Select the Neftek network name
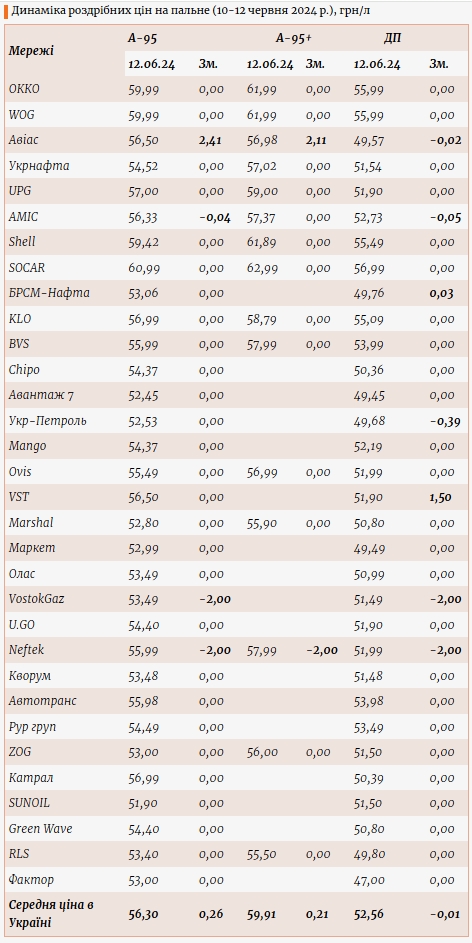 [26, 650]
